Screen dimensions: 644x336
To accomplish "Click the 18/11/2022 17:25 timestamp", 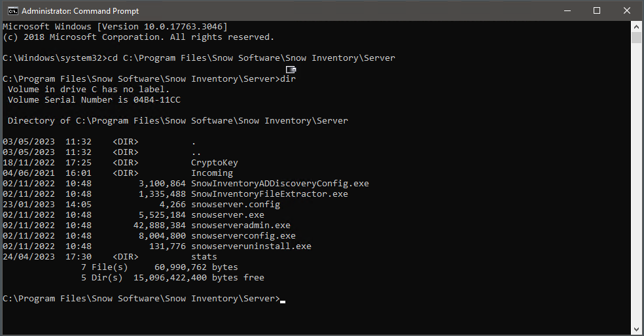I will pyautogui.click(x=47, y=163).
